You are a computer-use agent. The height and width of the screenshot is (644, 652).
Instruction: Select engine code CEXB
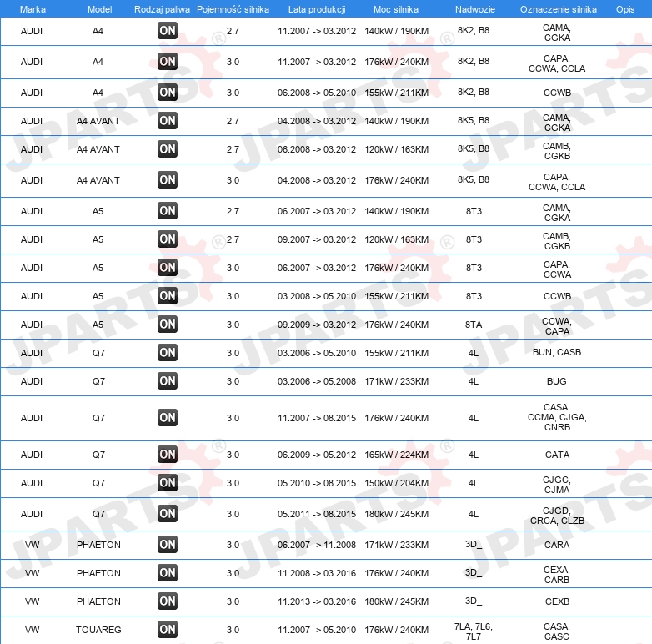[557, 601]
